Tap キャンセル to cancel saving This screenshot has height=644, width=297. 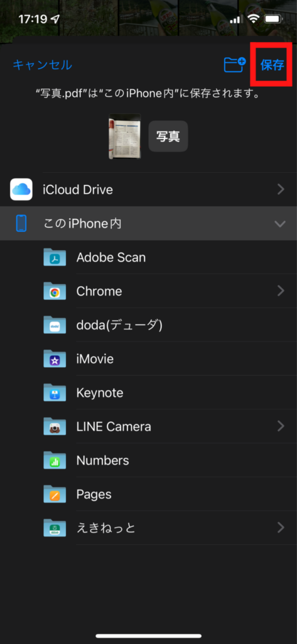pyautogui.click(x=42, y=65)
